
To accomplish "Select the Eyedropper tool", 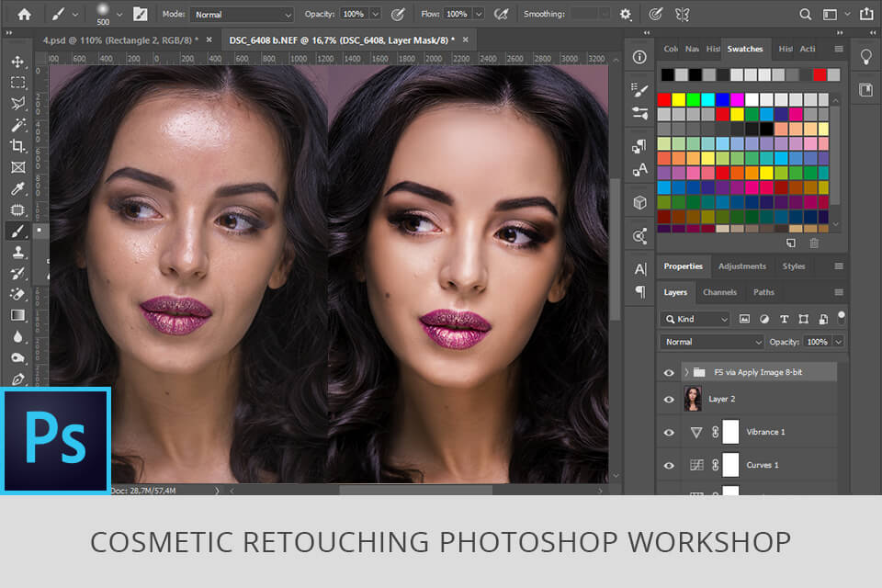I will pyautogui.click(x=18, y=188).
